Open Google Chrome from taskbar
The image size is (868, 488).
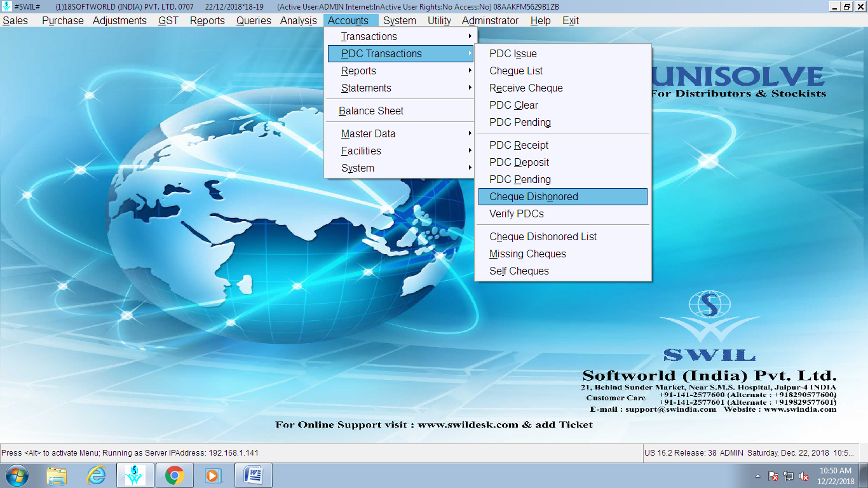(x=174, y=475)
